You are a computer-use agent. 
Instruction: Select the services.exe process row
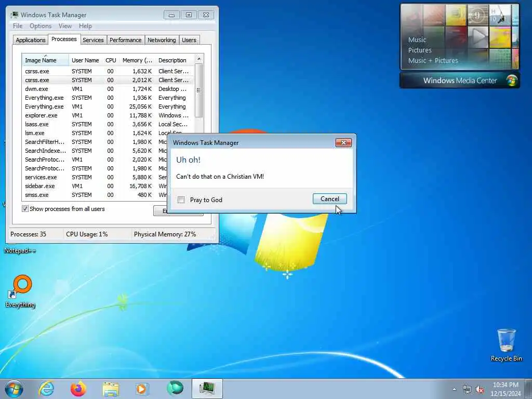coord(95,177)
